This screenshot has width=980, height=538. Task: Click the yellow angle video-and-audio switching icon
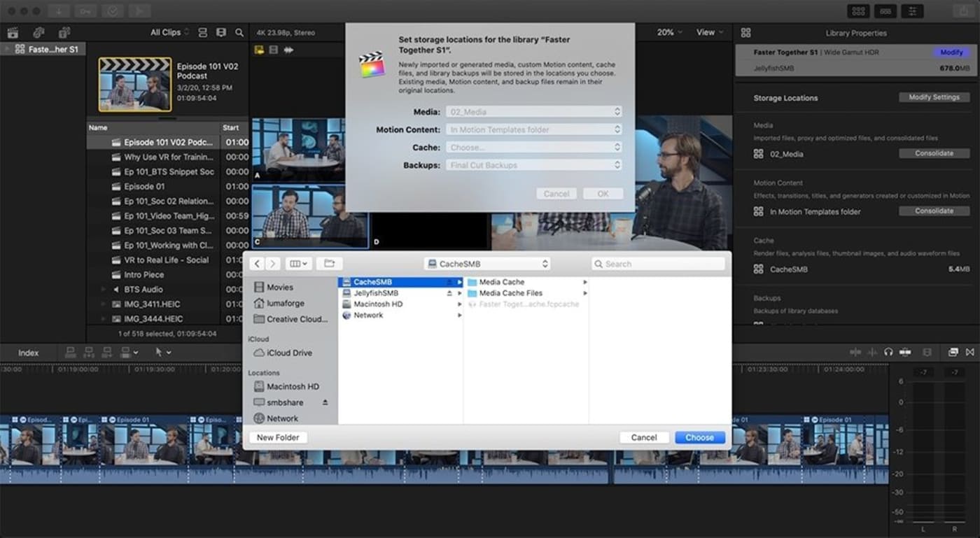[259, 50]
